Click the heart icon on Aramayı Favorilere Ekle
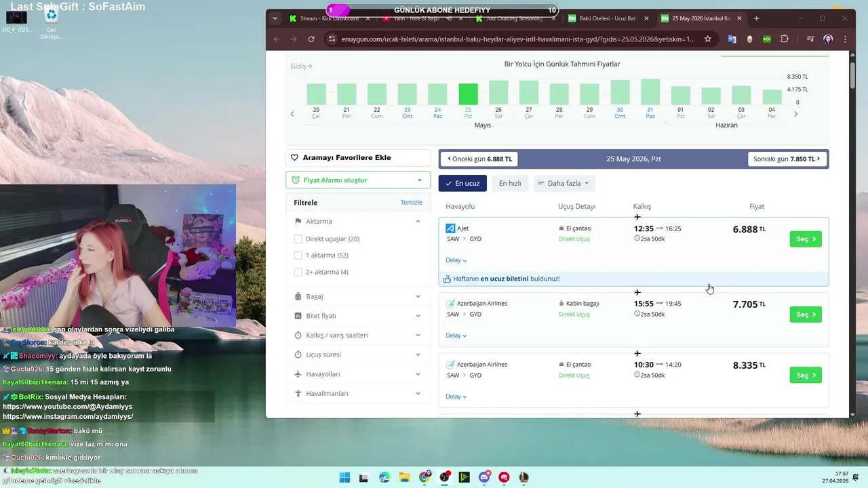 294,157
